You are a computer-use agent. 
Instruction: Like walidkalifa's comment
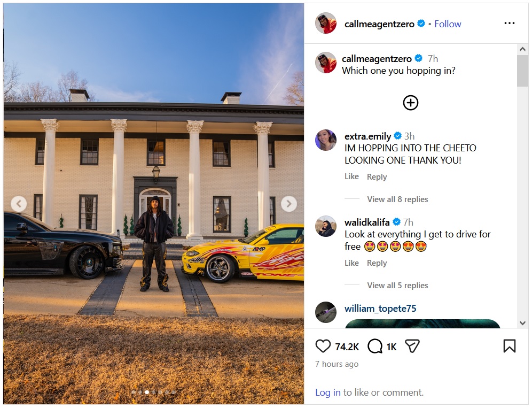351,263
